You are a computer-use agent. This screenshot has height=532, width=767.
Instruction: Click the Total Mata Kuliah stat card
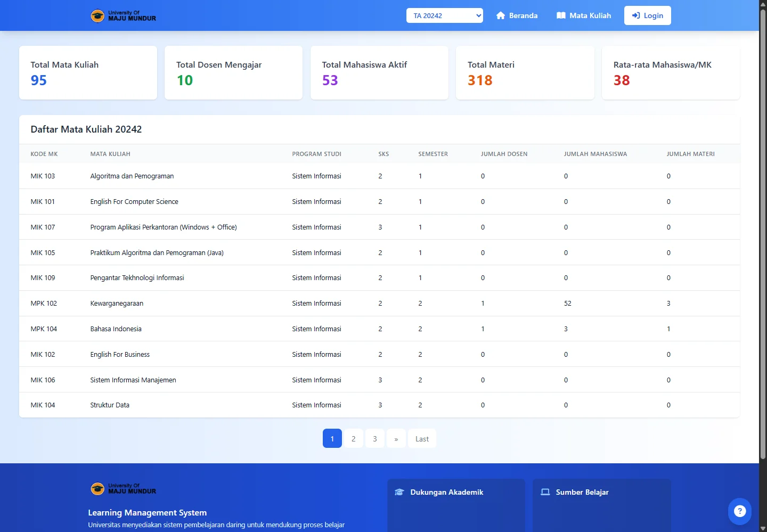[x=88, y=72]
